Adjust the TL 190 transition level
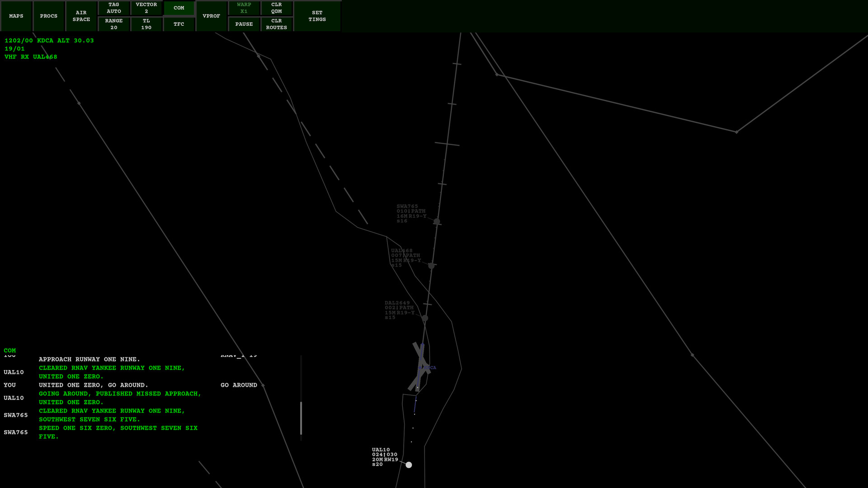 [146, 24]
